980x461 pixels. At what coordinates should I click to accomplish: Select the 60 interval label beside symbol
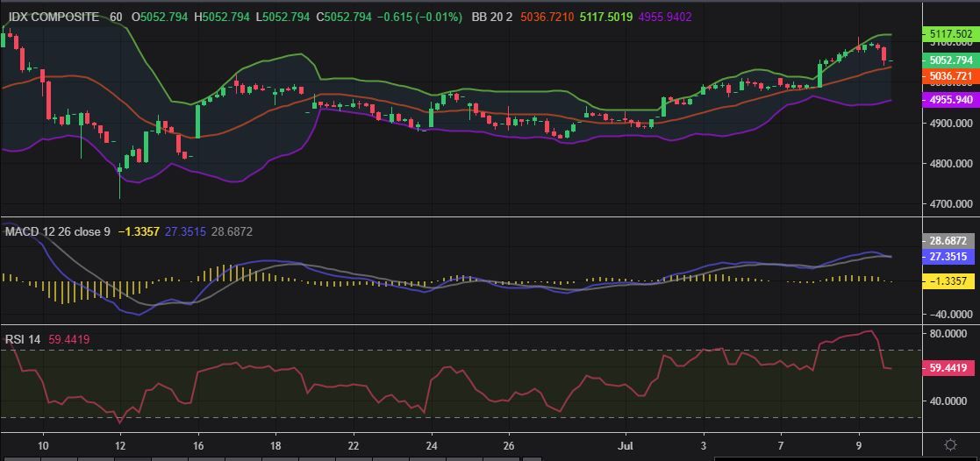[116, 18]
